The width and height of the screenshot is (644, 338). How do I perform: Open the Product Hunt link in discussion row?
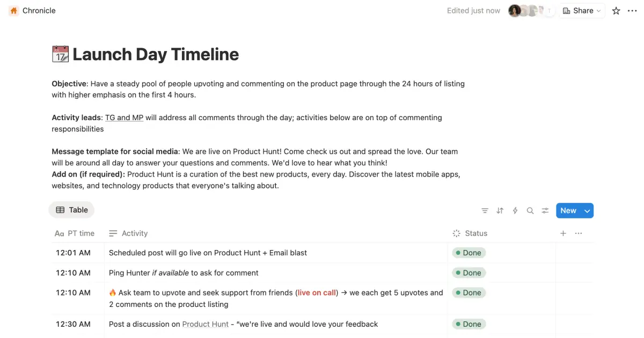(x=206, y=324)
